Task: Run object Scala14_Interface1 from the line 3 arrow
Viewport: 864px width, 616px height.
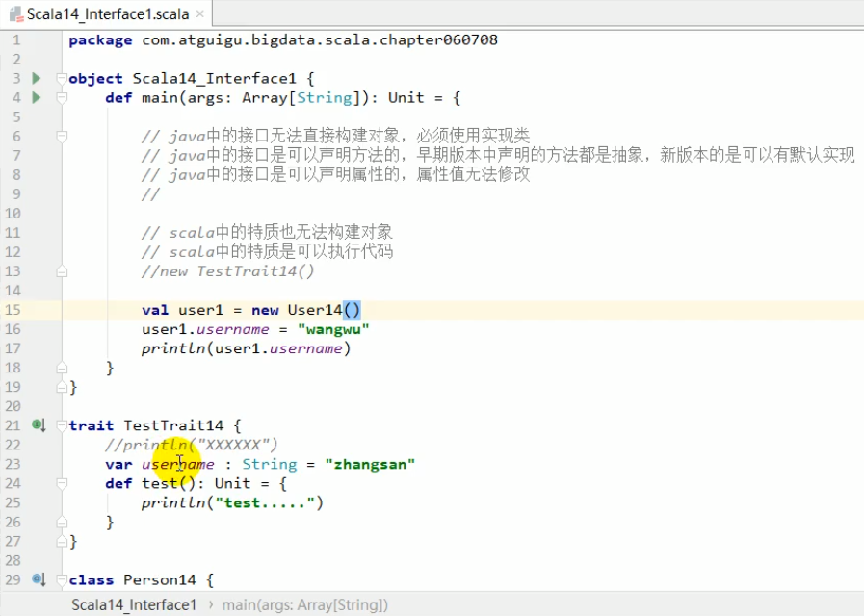Action: click(37, 78)
